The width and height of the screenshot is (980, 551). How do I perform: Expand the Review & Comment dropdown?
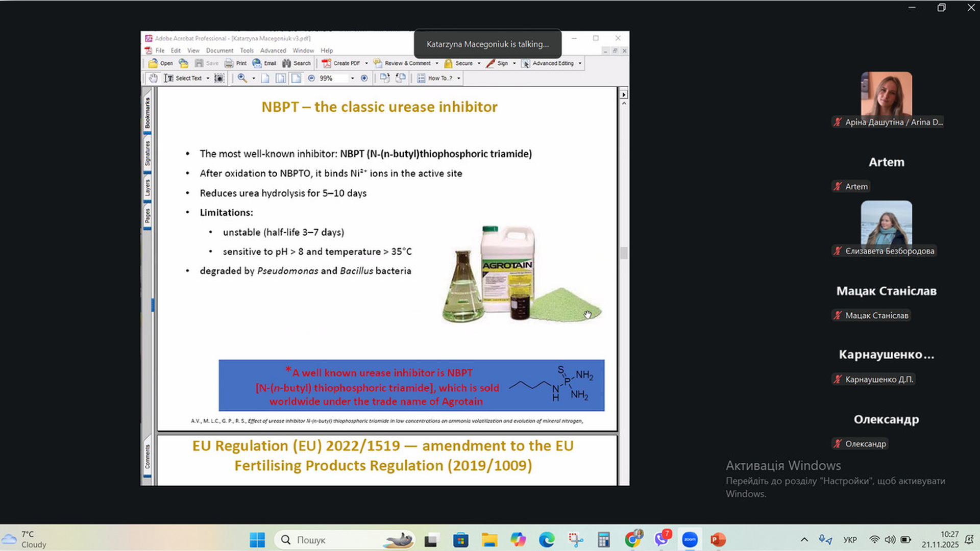(x=437, y=63)
